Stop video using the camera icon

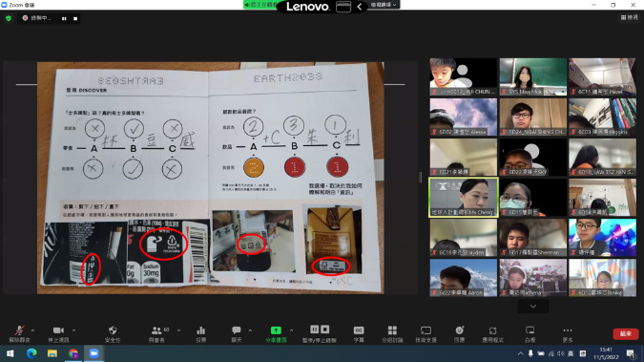point(58,333)
